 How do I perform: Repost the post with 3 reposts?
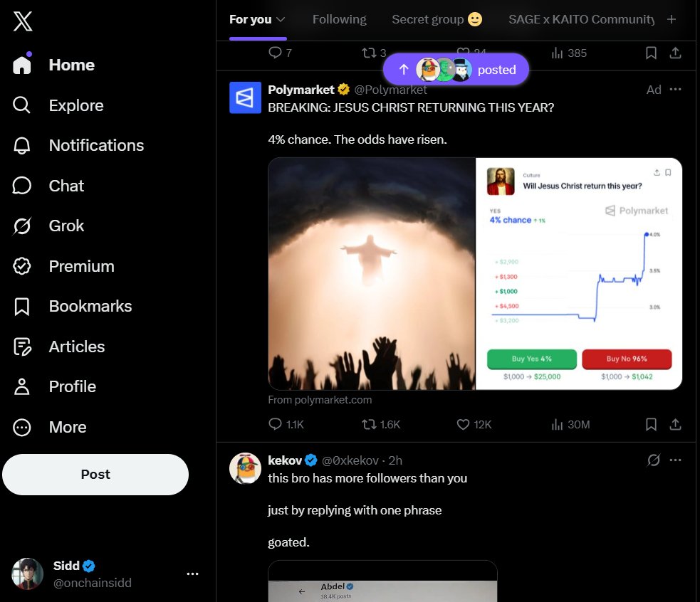374,53
